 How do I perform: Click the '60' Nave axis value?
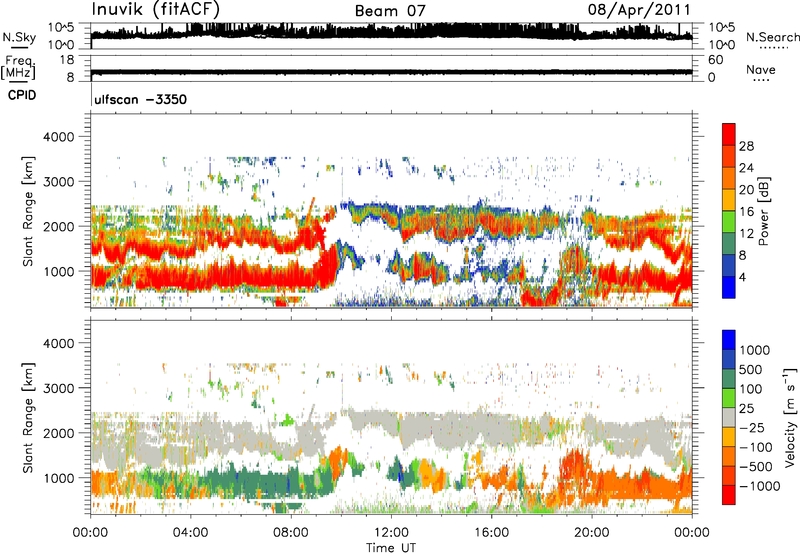tap(715, 60)
